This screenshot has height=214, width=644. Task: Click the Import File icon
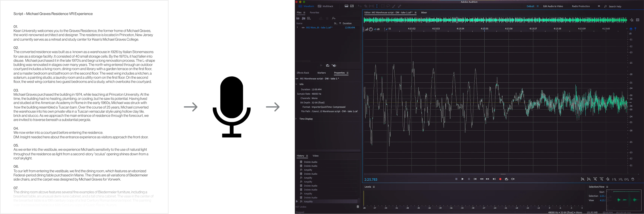tap(303, 18)
